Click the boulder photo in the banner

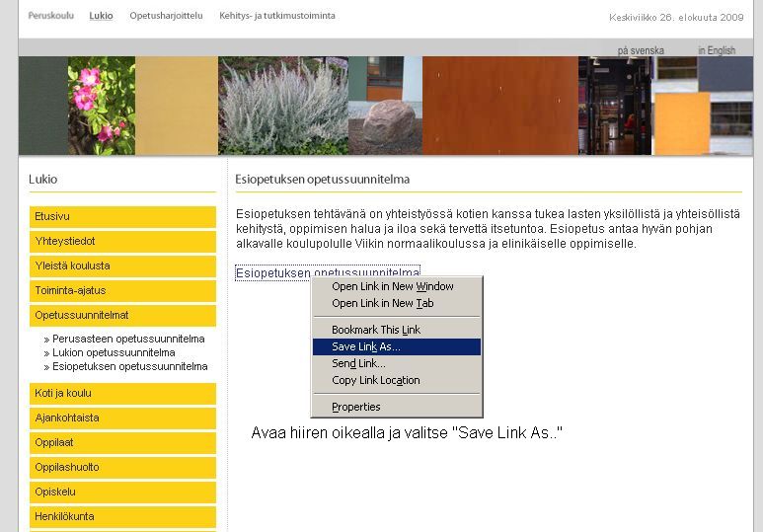(385, 106)
